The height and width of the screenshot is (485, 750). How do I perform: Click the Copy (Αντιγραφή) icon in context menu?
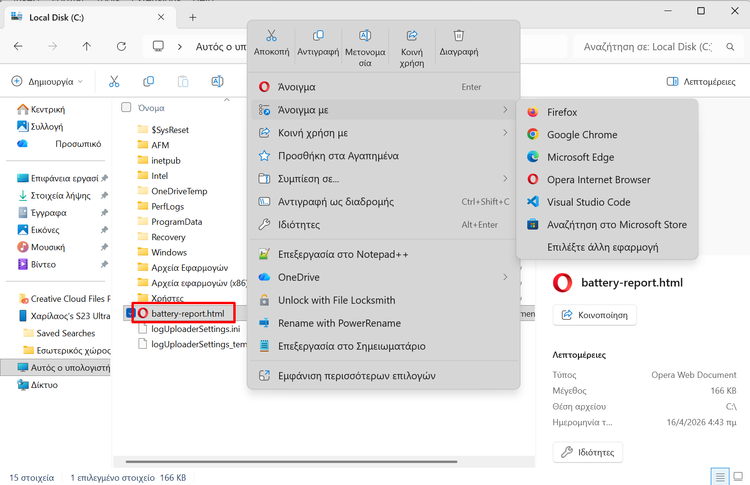(318, 37)
